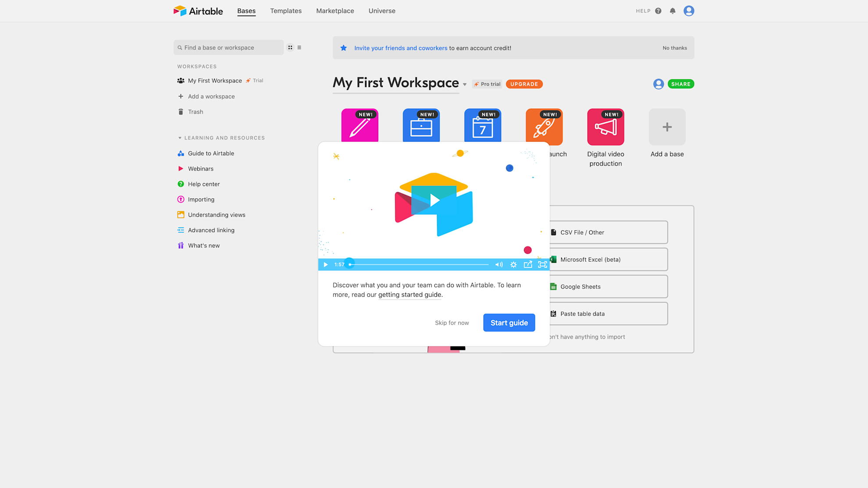Open the Help question mark icon
868x488 pixels.
(x=658, y=11)
